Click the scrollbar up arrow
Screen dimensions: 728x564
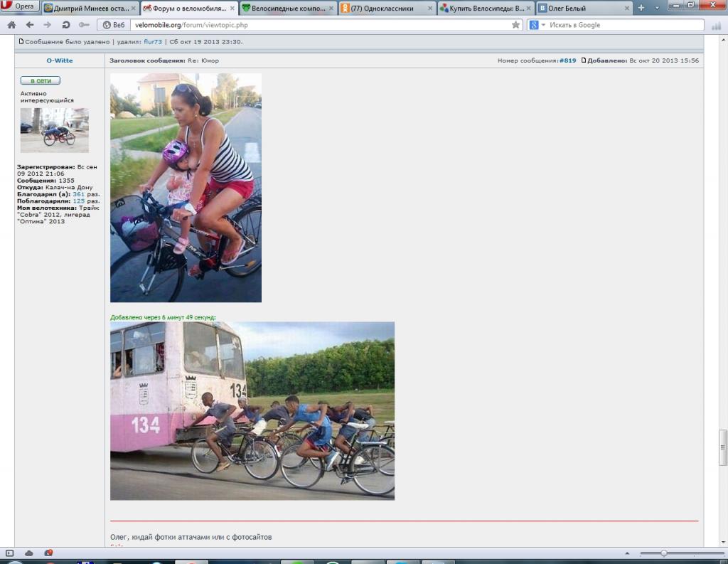click(x=722, y=40)
